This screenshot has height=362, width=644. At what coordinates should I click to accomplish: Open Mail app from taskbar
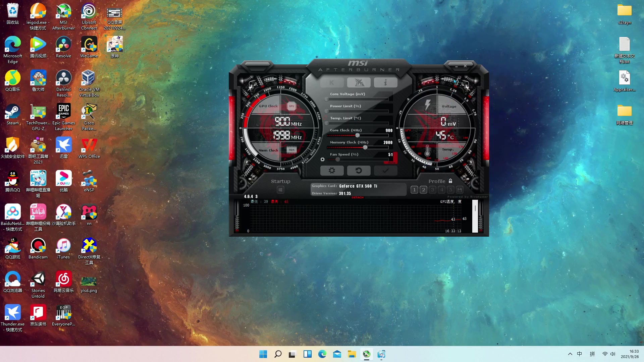coord(337,354)
